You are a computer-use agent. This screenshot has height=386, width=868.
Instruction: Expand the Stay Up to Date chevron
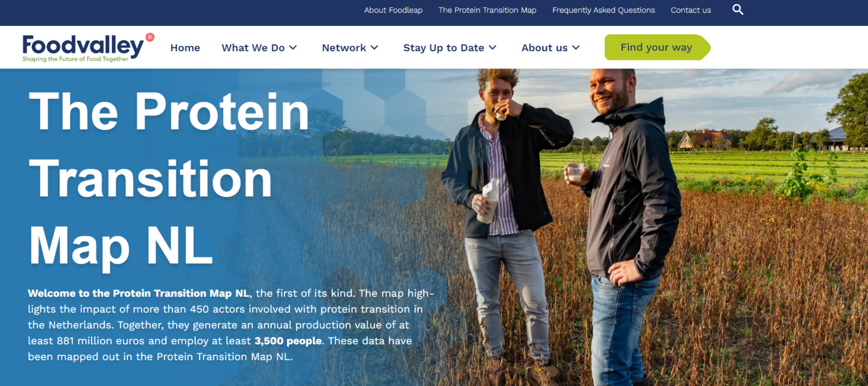[x=493, y=48]
